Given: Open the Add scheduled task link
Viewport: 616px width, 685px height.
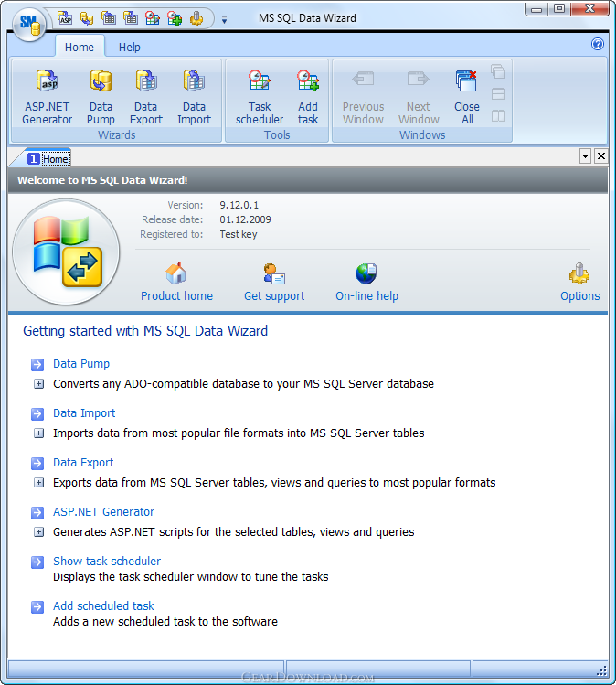Looking at the screenshot, I should [x=103, y=606].
